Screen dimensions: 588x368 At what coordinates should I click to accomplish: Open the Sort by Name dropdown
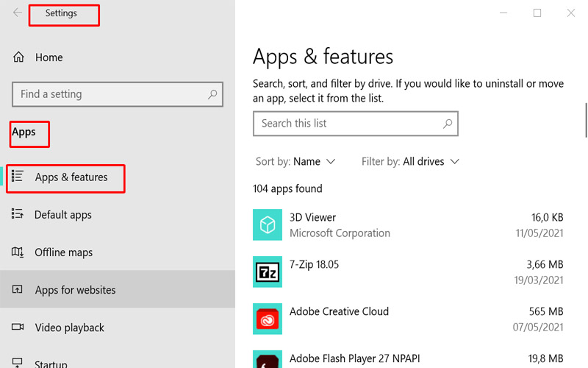click(313, 161)
